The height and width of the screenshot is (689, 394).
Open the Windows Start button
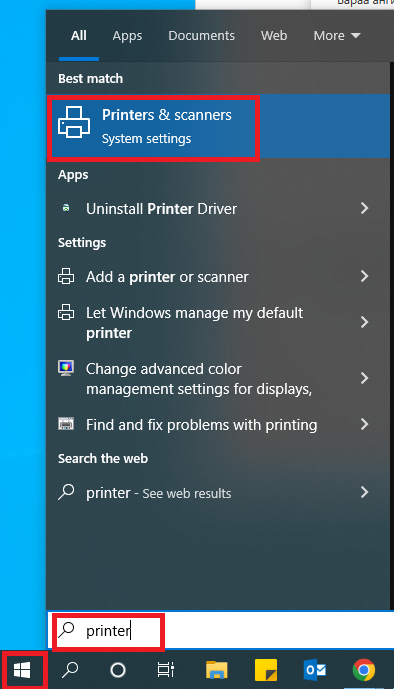click(x=22, y=670)
